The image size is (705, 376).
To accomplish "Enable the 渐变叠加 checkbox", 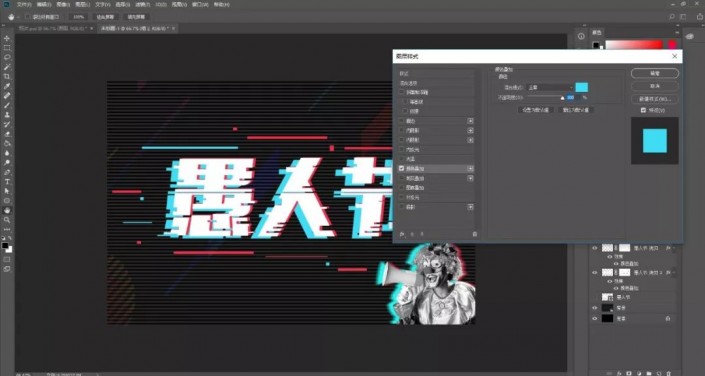I will (x=402, y=178).
